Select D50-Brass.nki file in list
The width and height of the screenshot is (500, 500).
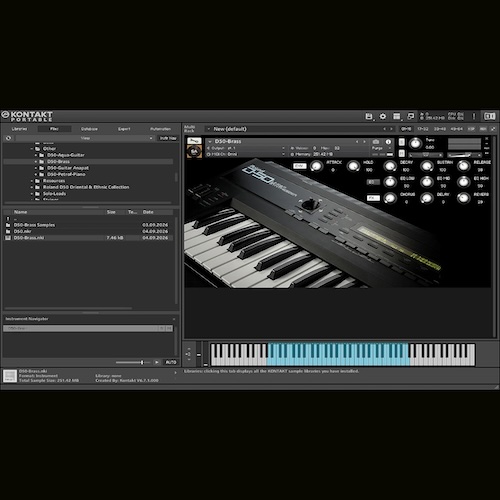point(88,238)
